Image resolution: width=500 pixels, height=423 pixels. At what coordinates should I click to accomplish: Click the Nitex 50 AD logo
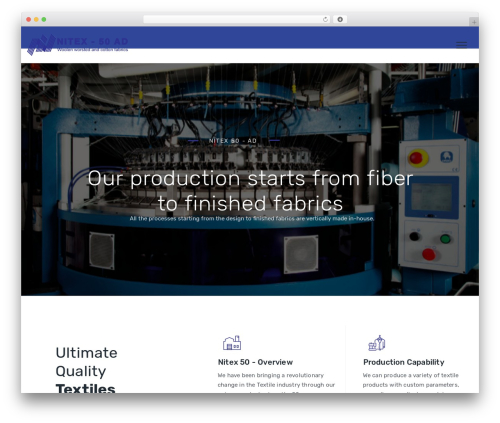click(x=77, y=45)
